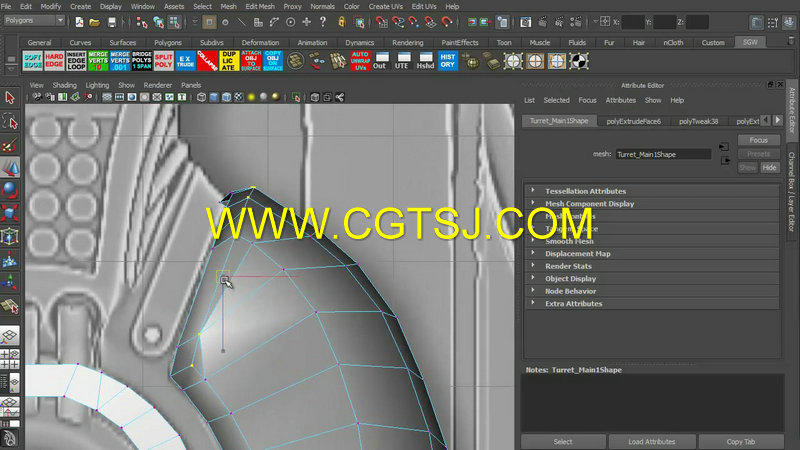
Task: Click the red COLLAPSE shelf icon
Action: (207, 61)
